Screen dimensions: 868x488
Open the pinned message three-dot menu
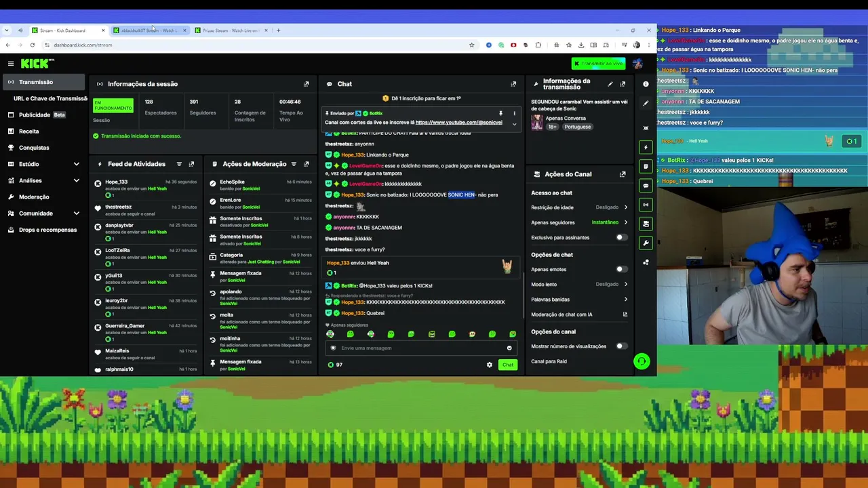coord(514,113)
